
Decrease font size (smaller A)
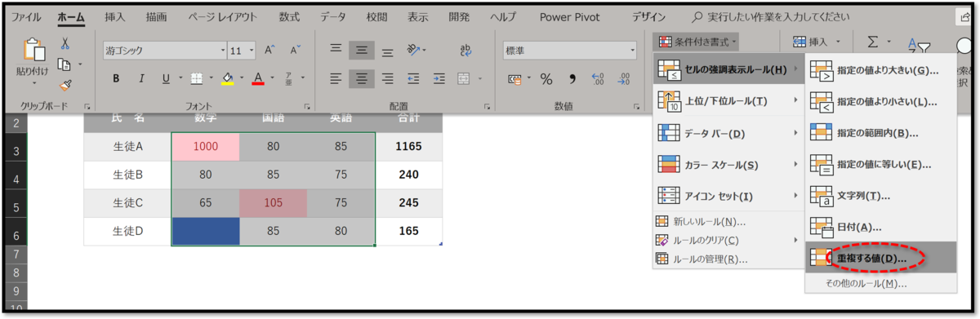[x=296, y=50]
